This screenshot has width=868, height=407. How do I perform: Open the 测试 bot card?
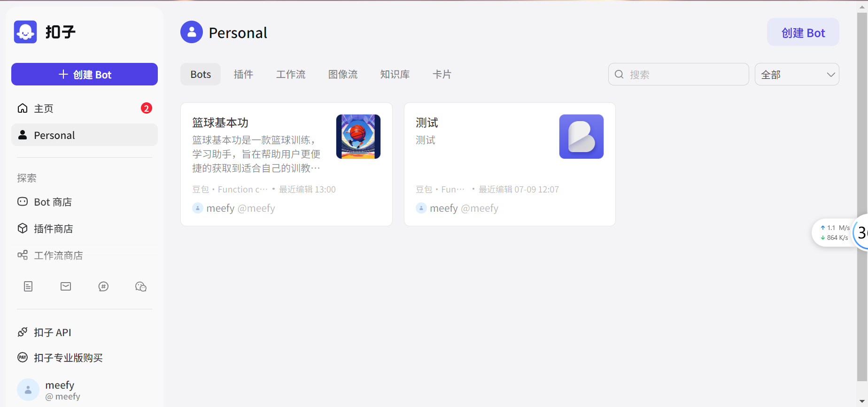(x=510, y=164)
